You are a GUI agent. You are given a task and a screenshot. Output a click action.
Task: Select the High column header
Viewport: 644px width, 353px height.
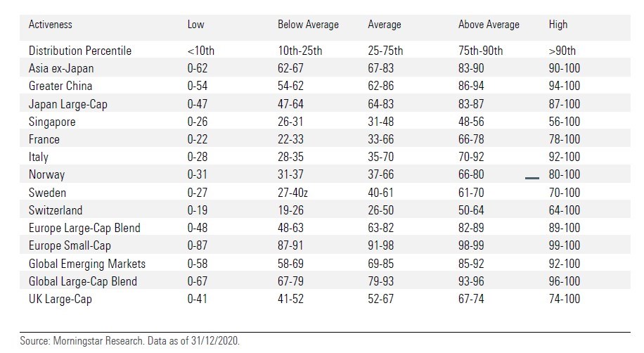point(558,25)
